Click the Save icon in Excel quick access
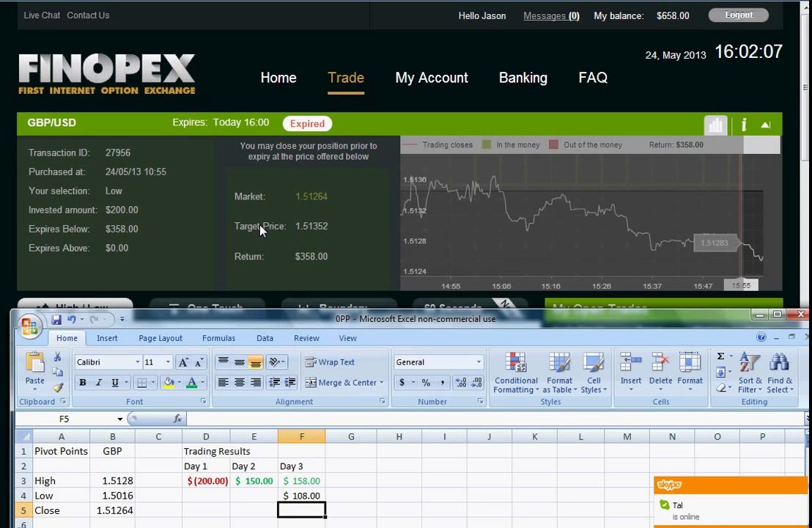 (x=56, y=319)
